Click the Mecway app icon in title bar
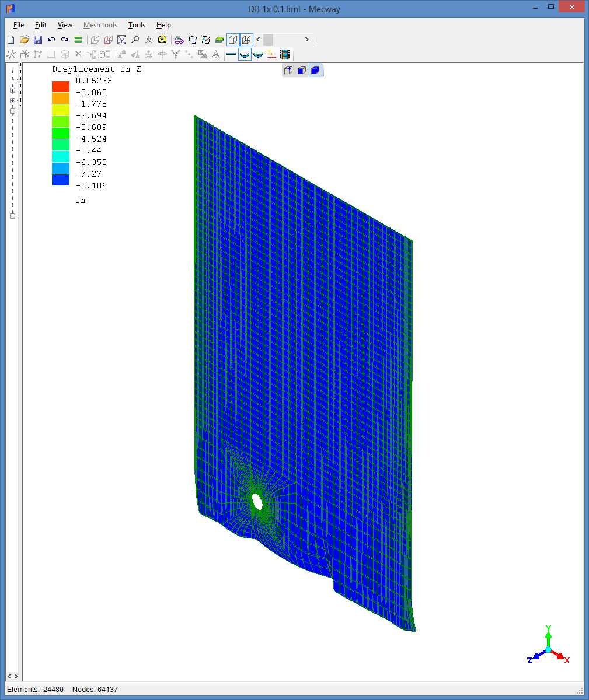This screenshot has height=700, width=589. coord(10,8)
